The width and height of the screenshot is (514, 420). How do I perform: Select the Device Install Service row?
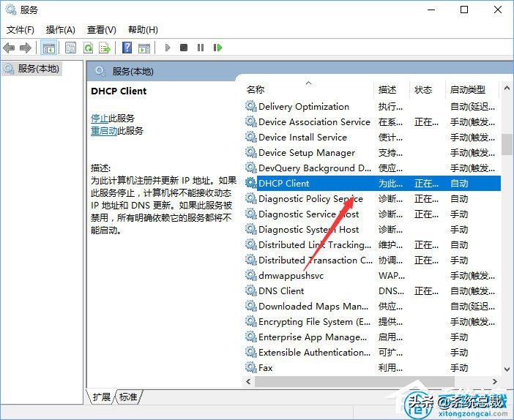373,138
